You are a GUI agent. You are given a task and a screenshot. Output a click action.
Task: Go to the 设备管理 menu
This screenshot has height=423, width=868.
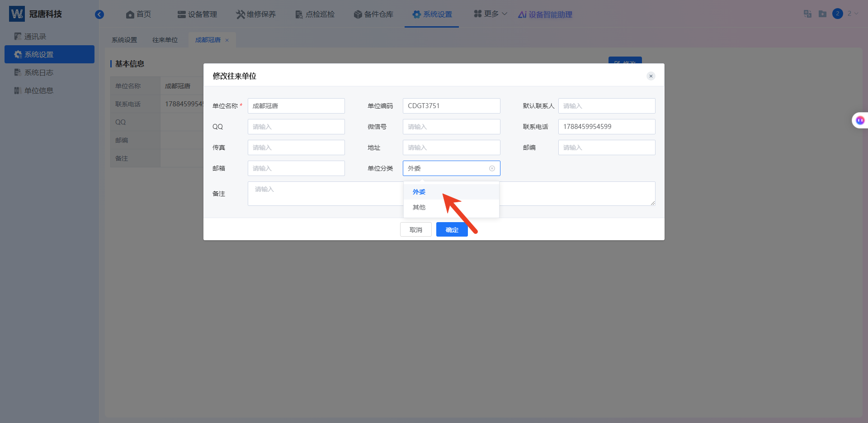tap(197, 14)
